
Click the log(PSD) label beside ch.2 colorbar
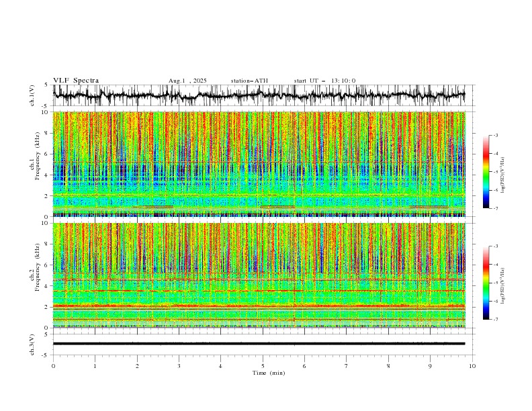[x=503, y=286]
